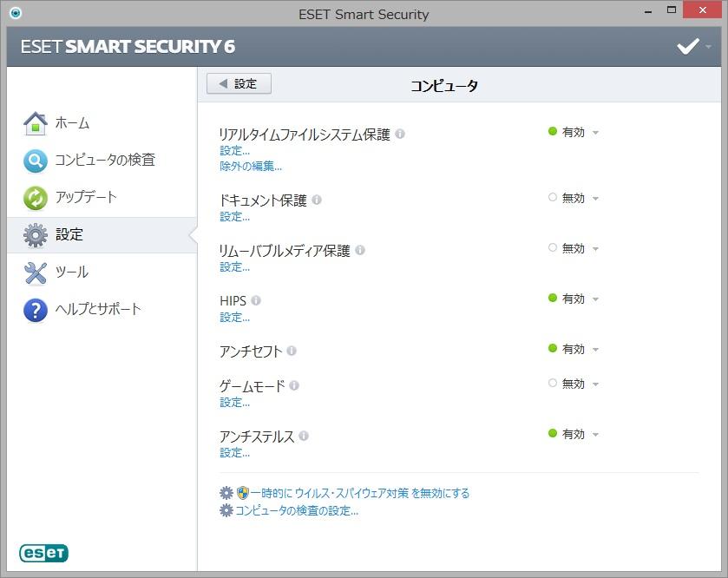728x578 pixels.
Task: Expand HIPS status dropdown arrow
Action: (x=596, y=299)
